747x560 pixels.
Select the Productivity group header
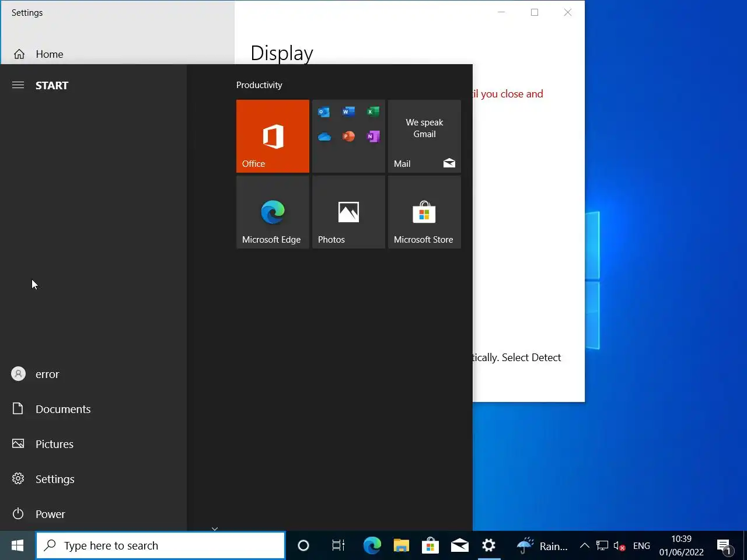pyautogui.click(x=259, y=85)
